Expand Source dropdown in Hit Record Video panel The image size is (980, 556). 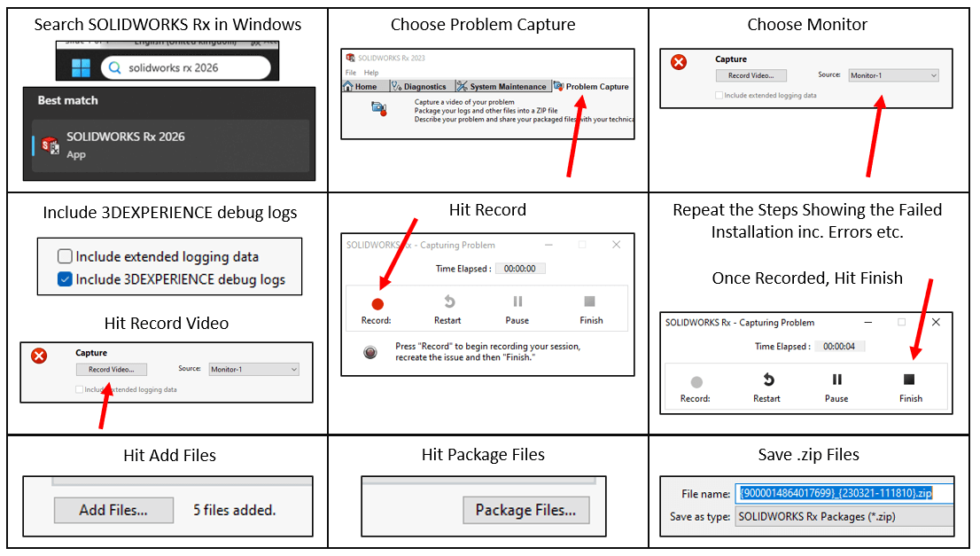click(x=253, y=369)
